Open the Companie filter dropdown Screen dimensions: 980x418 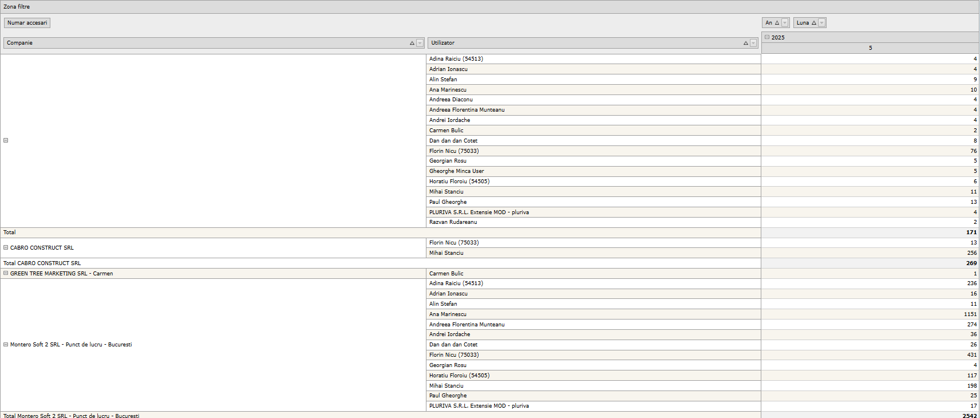[420, 44]
